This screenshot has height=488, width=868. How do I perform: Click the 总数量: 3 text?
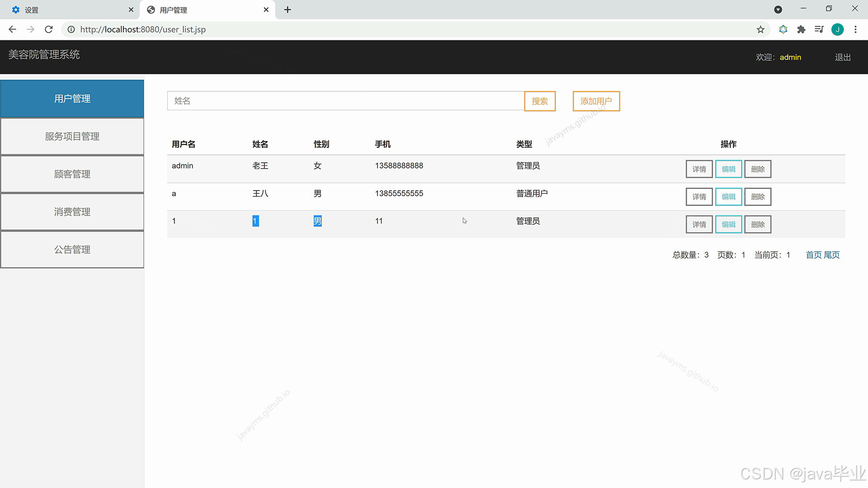click(x=690, y=255)
